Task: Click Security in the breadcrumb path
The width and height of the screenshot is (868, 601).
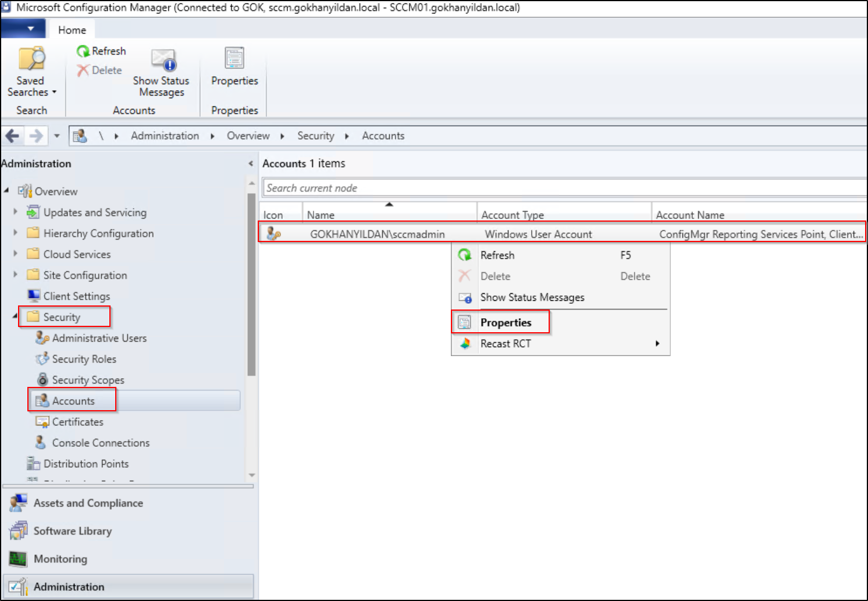Action: (315, 136)
